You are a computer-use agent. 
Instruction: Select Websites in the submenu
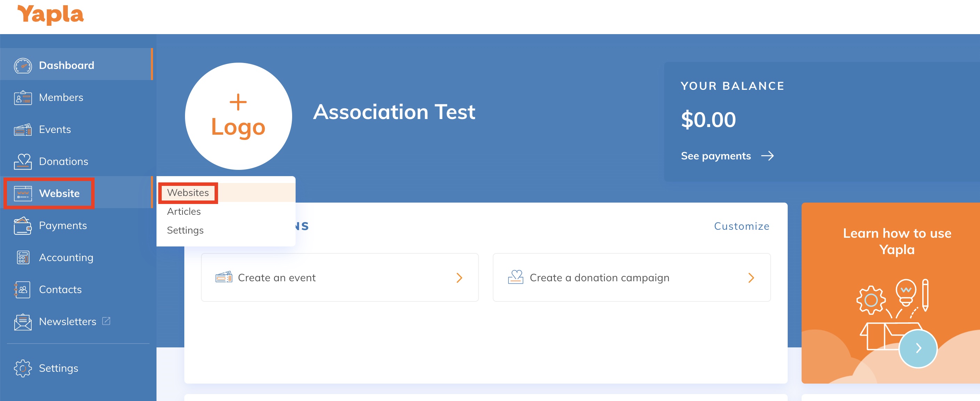pyautogui.click(x=188, y=193)
